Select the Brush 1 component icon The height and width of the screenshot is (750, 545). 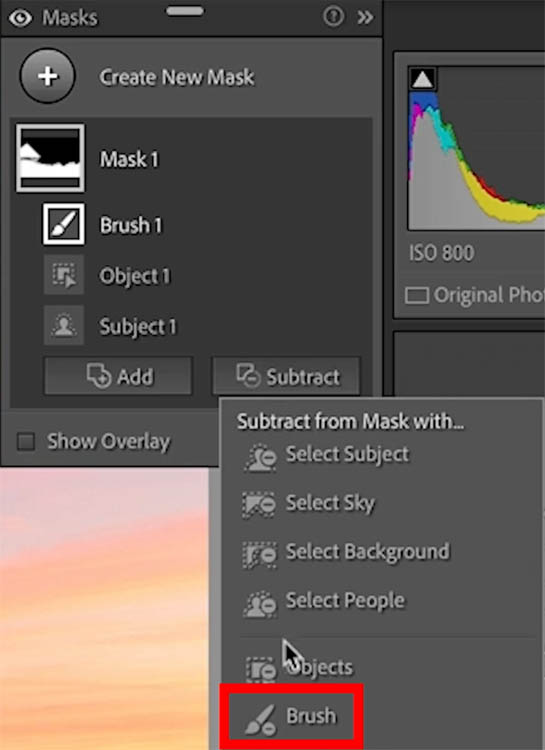click(64, 224)
